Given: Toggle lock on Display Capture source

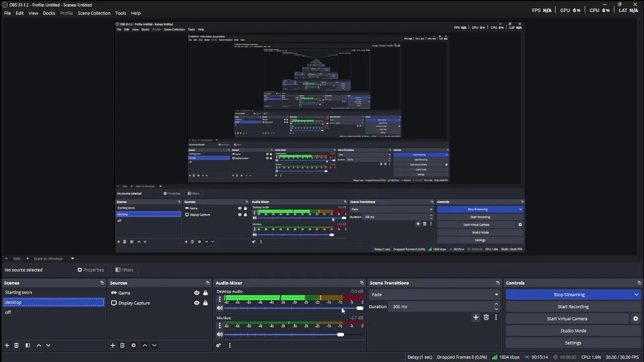Looking at the screenshot, I should coord(205,303).
